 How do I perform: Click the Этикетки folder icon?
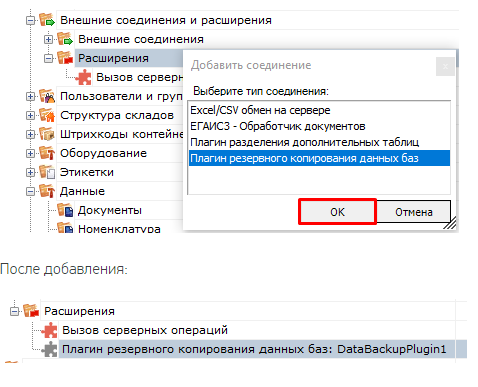[x=47, y=172]
